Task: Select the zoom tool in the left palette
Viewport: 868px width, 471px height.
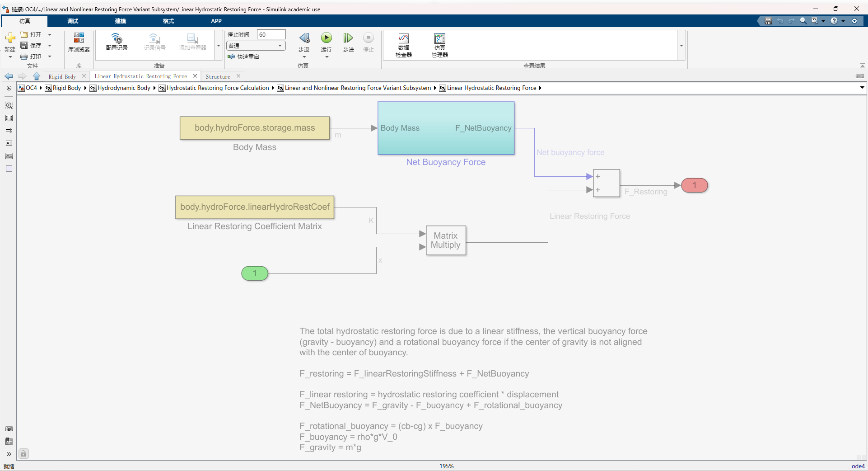Action: tap(9, 105)
